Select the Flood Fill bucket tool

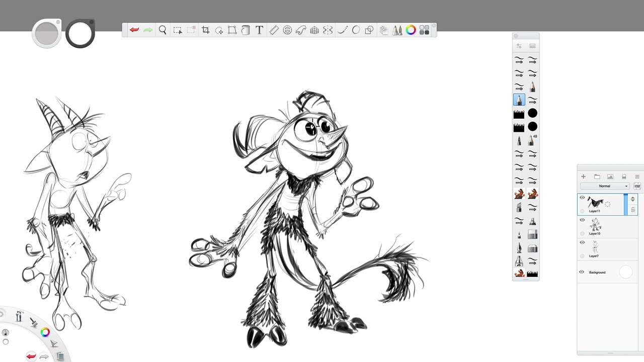point(246,30)
